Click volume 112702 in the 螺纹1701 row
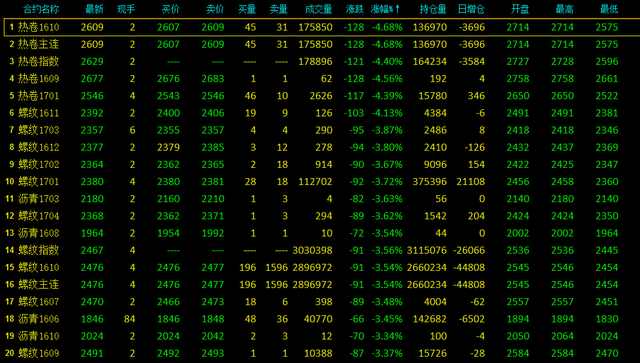This screenshot has height=363, width=640. 315,181
